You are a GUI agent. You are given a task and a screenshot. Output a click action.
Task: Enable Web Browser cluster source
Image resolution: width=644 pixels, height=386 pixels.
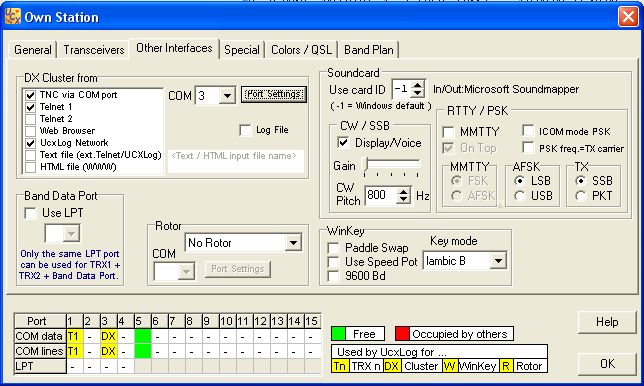coord(30,131)
